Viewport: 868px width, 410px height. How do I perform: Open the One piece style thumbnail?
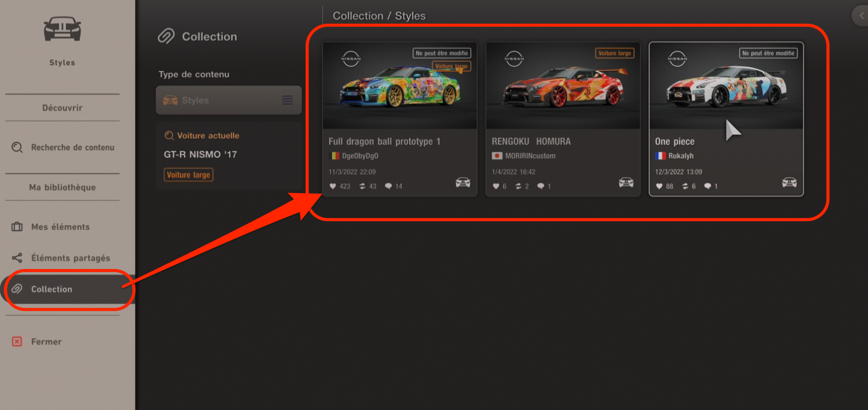tap(726, 86)
